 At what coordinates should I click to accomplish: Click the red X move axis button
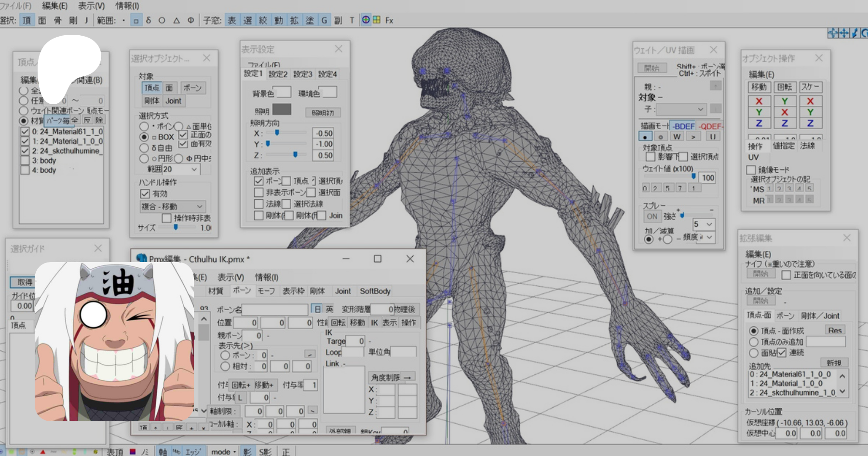tap(759, 101)
